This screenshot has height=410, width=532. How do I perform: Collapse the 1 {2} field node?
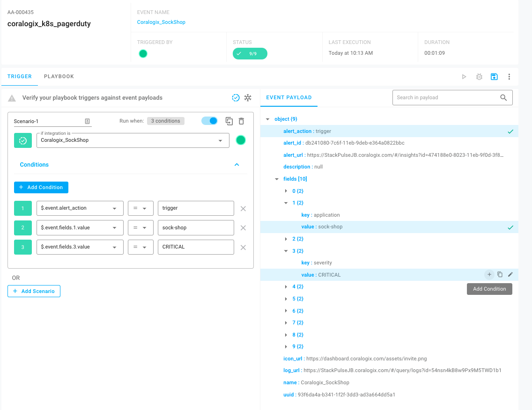point(286,203)
